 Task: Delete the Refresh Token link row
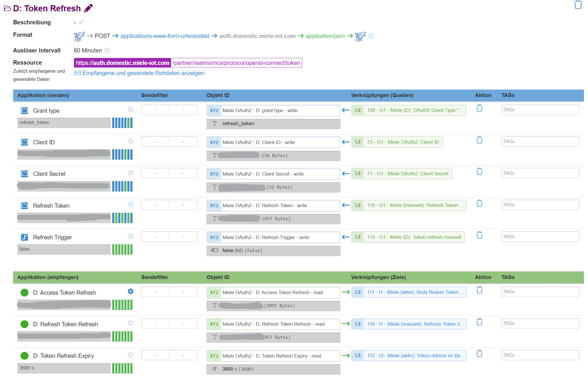point(479,204)
